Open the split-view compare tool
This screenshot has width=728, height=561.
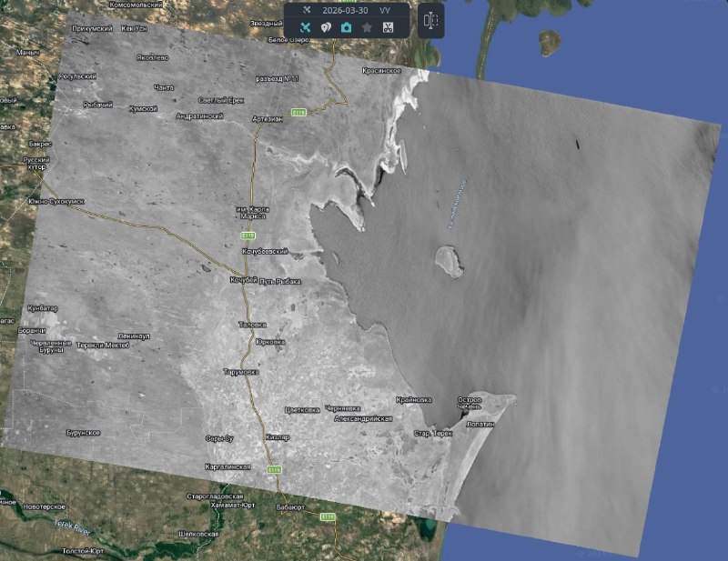tap(431, 20)
